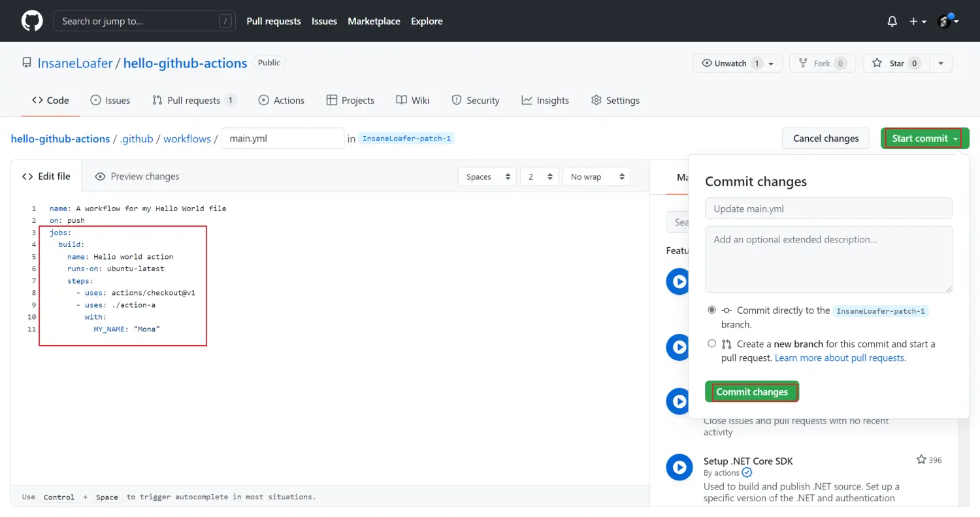
Task: Click the main.yml filename field
Action: [x=282, y=139]
